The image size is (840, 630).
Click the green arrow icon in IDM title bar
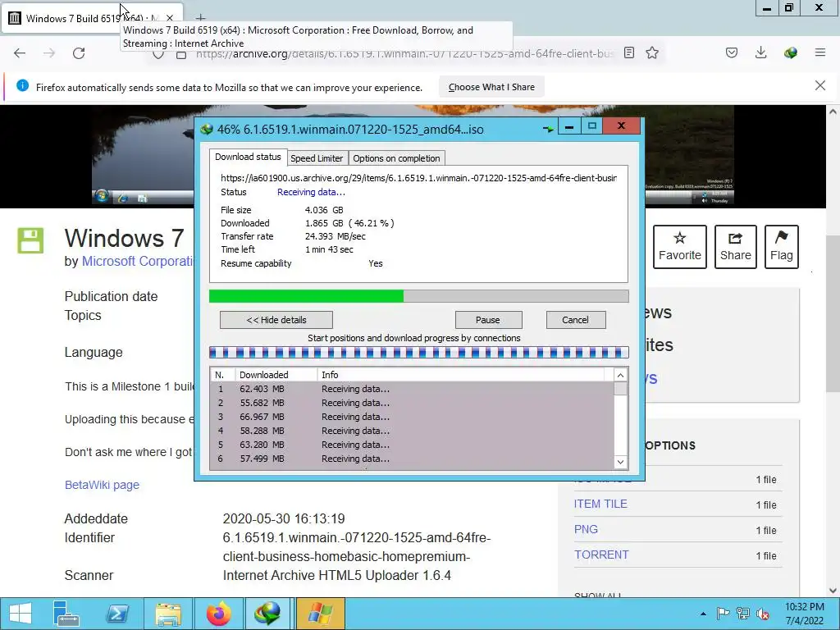[548, 129]
